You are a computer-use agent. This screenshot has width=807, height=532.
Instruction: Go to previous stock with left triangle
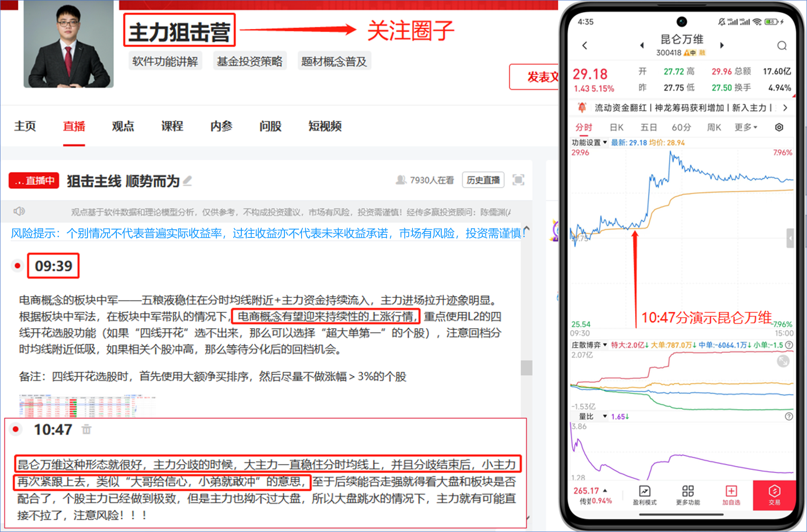point(642,45)
